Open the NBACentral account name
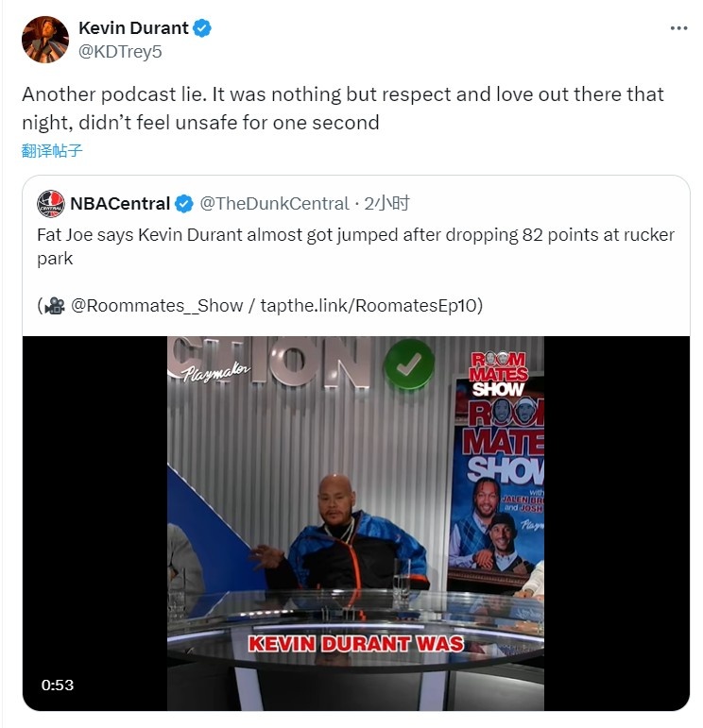703x728 pixels. pos(120,204)
